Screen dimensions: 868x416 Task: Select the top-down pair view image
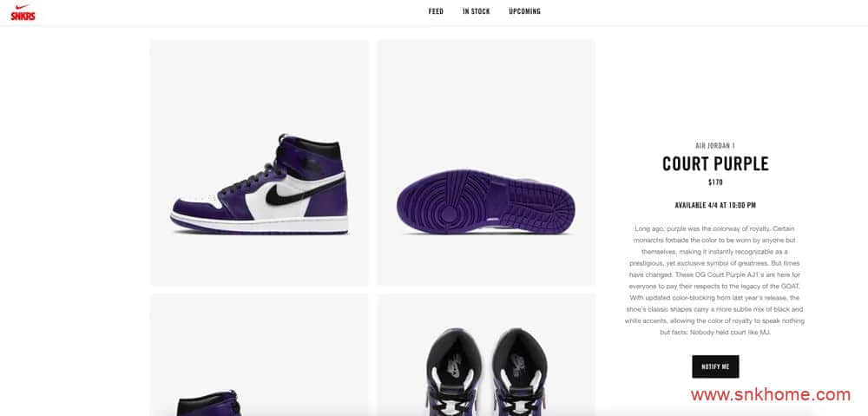click(x=486, y=354)
